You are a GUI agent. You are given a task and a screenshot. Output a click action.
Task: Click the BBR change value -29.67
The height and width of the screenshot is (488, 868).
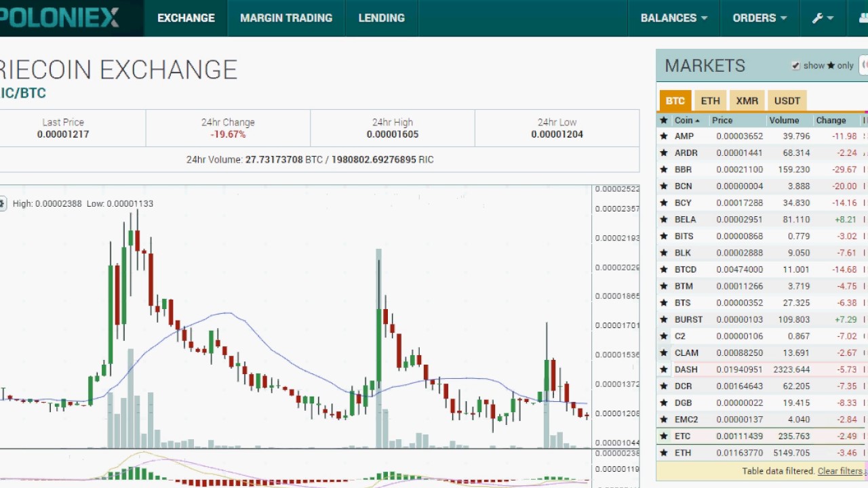844,169
